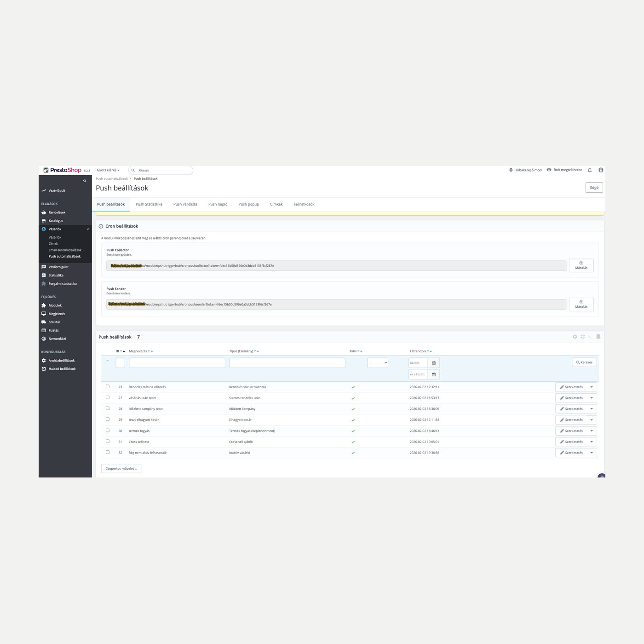Viewport: 644px width, 644px height.
Task: Click the PrestaShop logo
Action: [62, 170]
